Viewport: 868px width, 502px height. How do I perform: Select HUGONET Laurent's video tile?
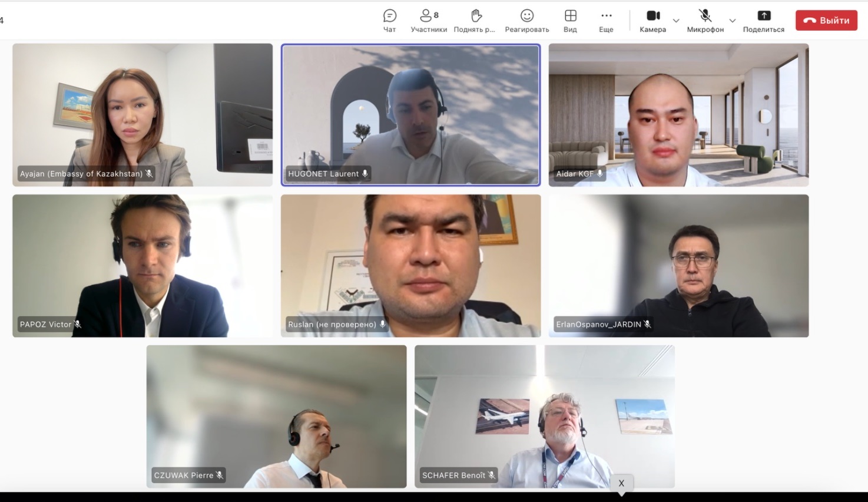point(410,115)
